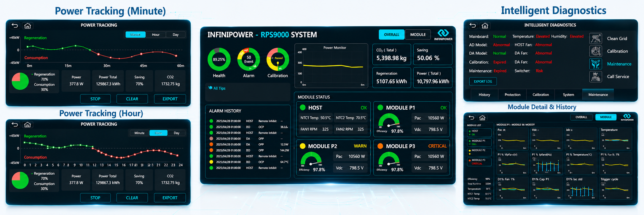
Task: Open the Health gauge showing 89.25%
Action: coord(219,59)
